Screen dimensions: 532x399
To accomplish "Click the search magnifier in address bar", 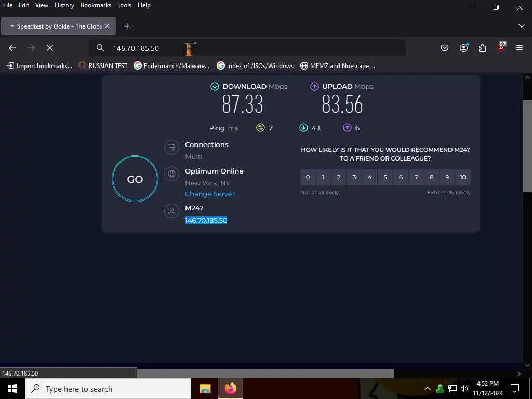I will 100,48.
